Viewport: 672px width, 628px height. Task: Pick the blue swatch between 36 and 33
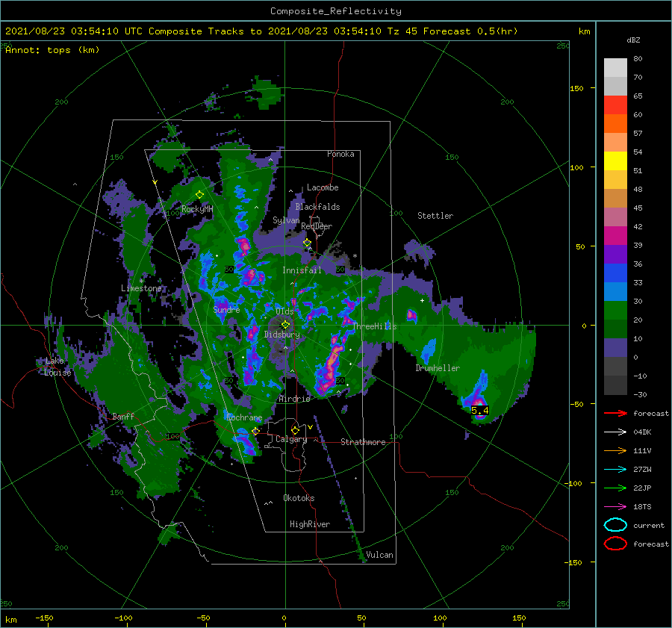pyautogui.click(x=615, y=273)
